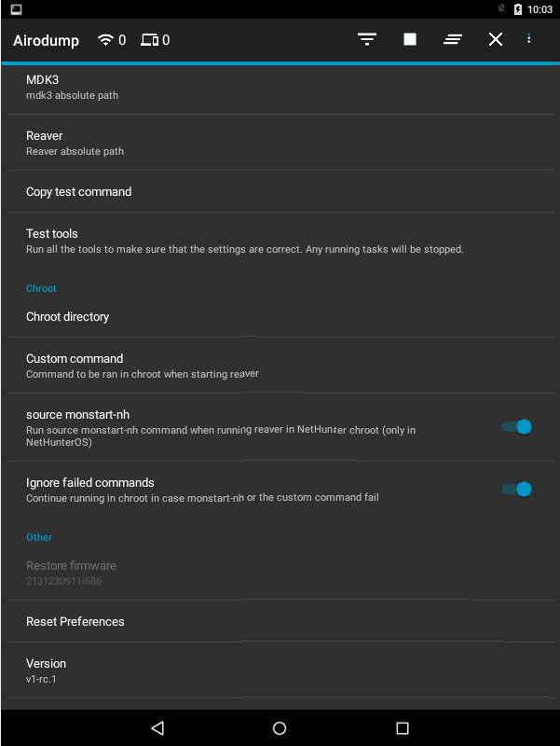
Task: Tap the Wi-Fi access points counter icon
Action: coord(105,40)
